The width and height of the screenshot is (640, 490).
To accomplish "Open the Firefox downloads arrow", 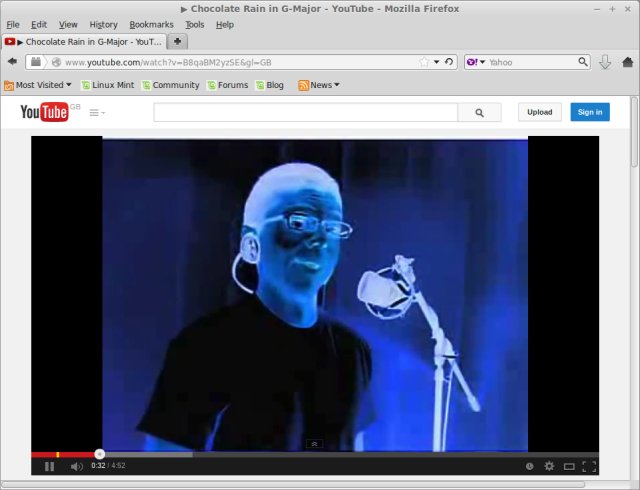I will (605, 62).
